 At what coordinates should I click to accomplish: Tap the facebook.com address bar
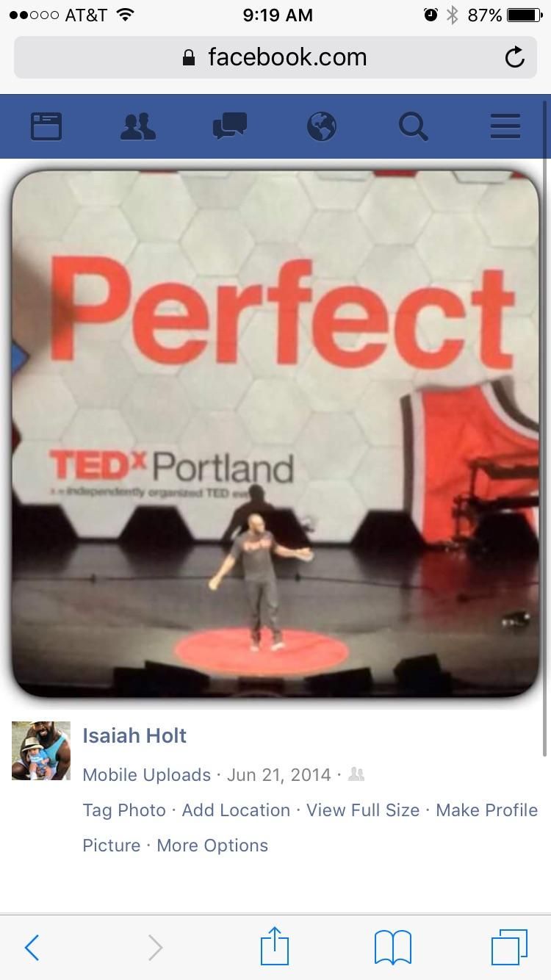pos(275,57)
